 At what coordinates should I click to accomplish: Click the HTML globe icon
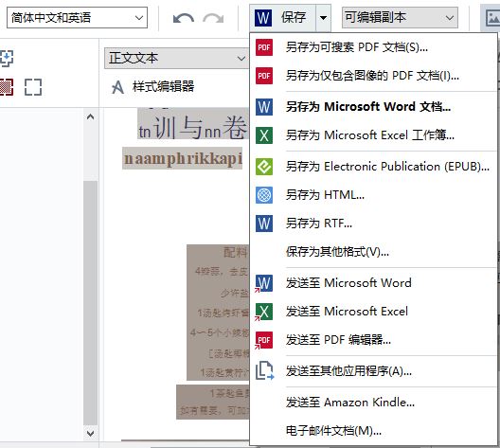[x=264, y=195]
